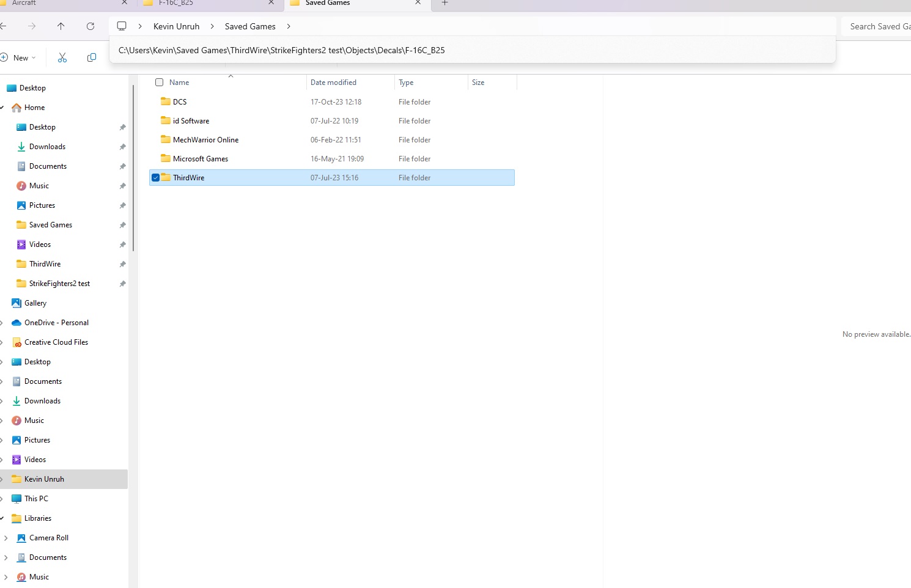The width and height of the screenshot is (911, 588).
Task: Open the New item menu
Action: (18, 57)
